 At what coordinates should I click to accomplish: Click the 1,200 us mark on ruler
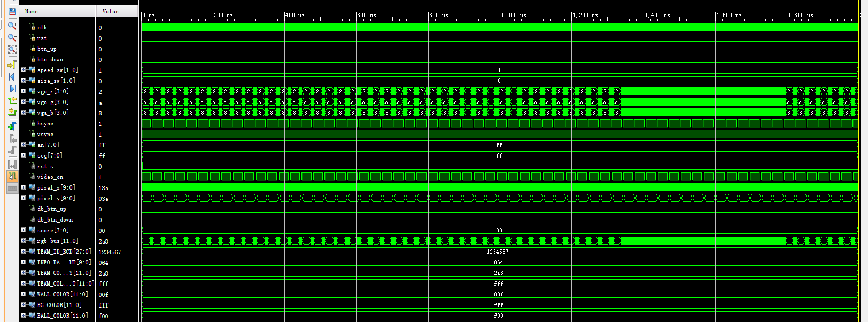[x=585, y=15]
